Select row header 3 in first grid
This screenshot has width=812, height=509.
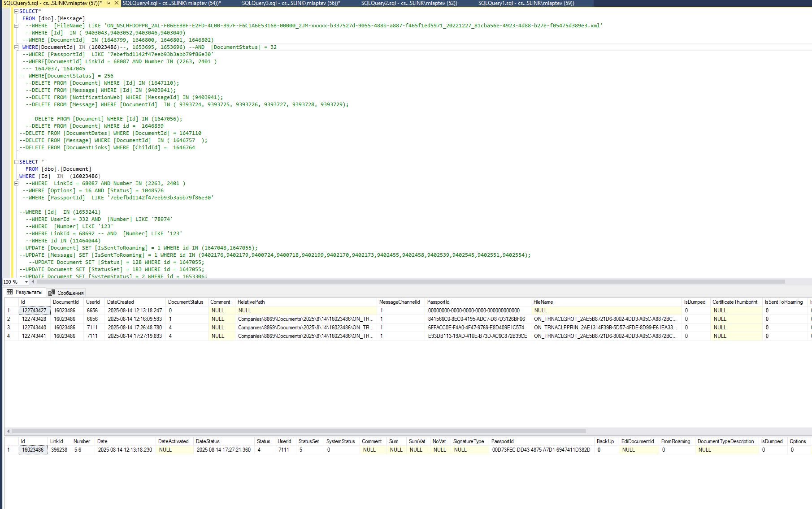pos(11,328)
